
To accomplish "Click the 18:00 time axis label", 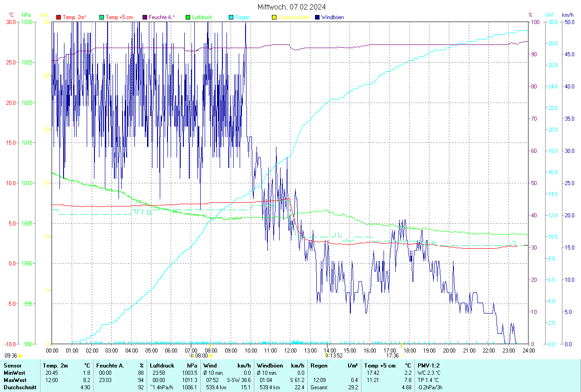I will pyautogui.click(x=409, y=350).
